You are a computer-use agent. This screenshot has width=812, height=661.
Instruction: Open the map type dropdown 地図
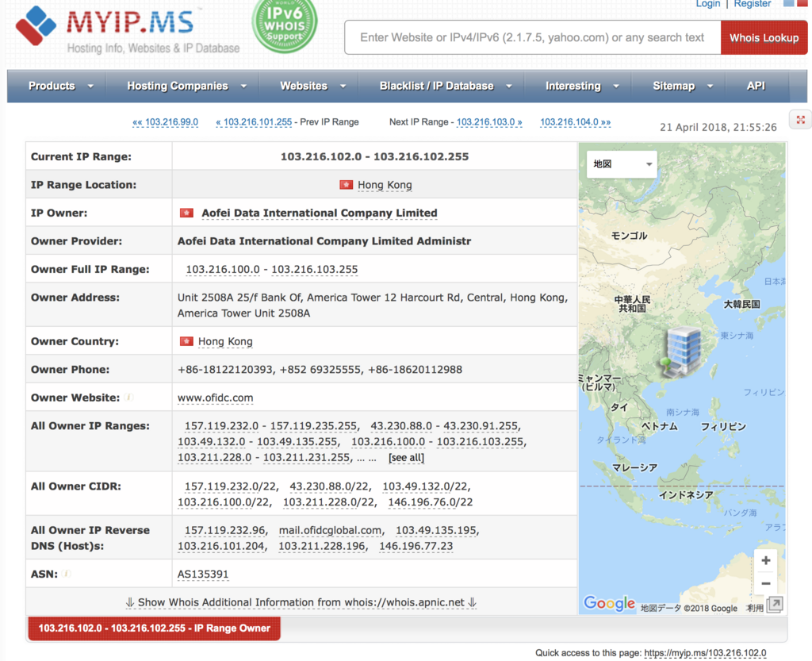622,164
